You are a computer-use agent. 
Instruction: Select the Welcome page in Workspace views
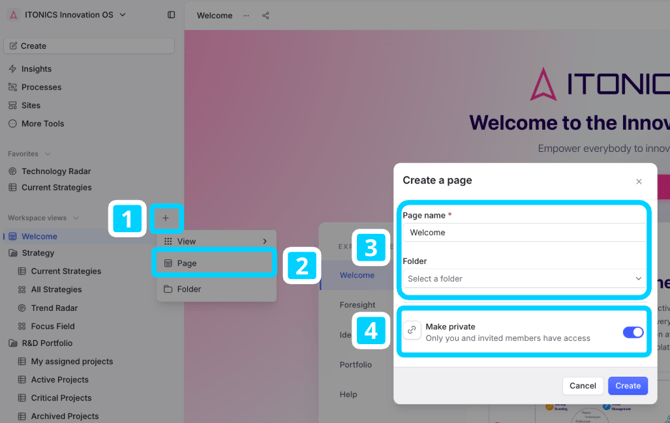point(39,236)
